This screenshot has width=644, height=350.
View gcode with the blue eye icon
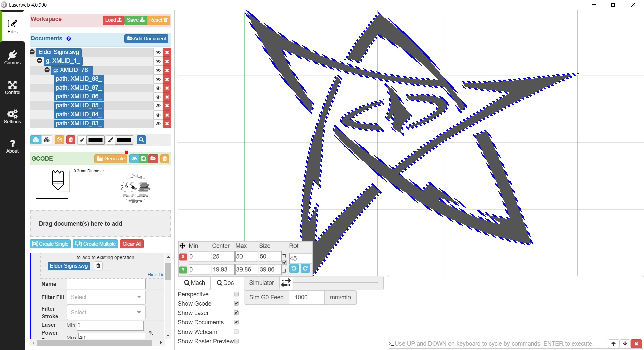[x=134, y=159]
